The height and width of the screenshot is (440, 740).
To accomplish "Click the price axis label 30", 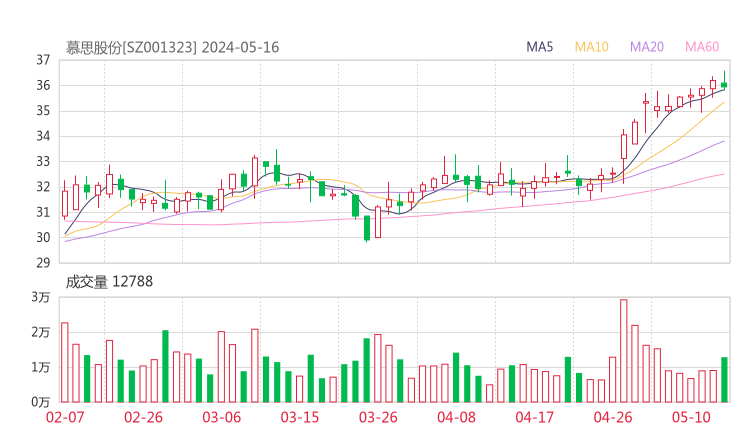I will coord(43,237).
